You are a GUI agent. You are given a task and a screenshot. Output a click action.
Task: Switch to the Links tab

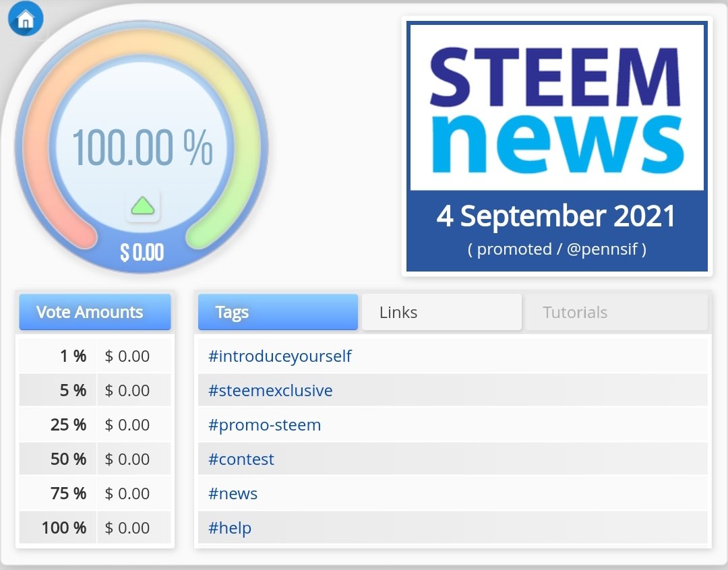tap(442, 312)
